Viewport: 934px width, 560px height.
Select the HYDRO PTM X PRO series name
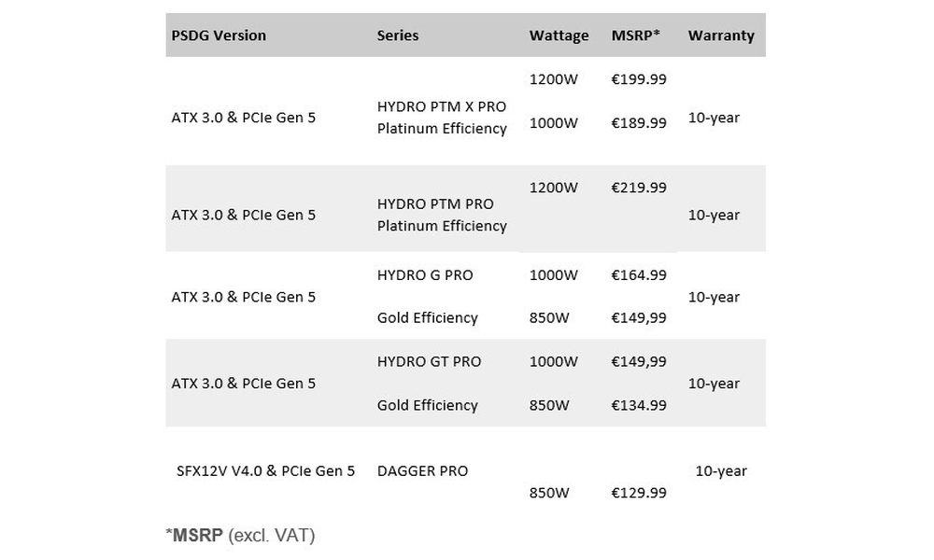442,106
